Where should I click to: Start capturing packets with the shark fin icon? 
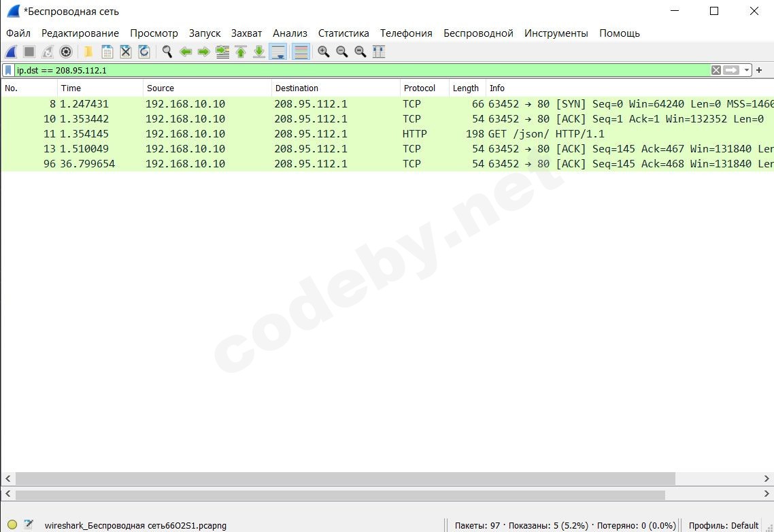click(12, 52)
